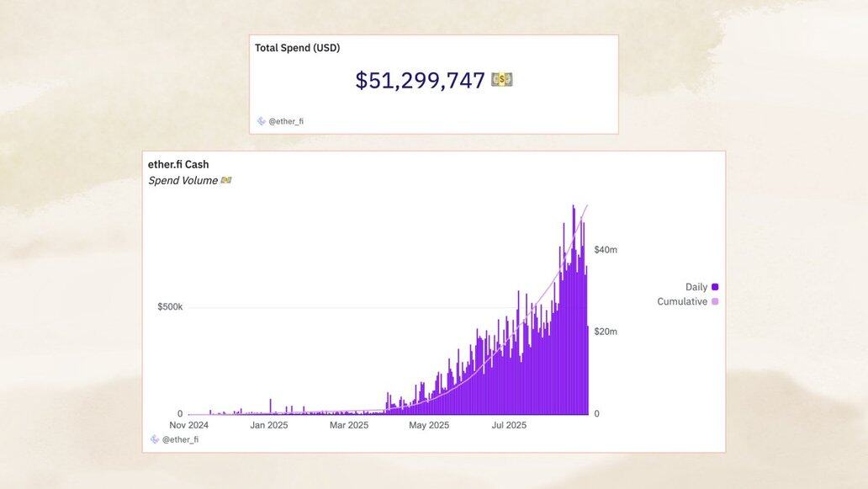Image resolution: width=868 pixels, height=489 pixels.
Task: Open the @ether_fi link in Total Spend card
Action: [x=286, y=121]
